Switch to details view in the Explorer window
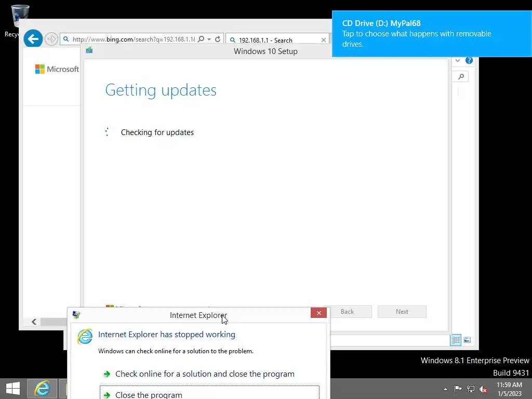Image resolution: width=532 pixels, height=399 pixels. pos(456,340)
